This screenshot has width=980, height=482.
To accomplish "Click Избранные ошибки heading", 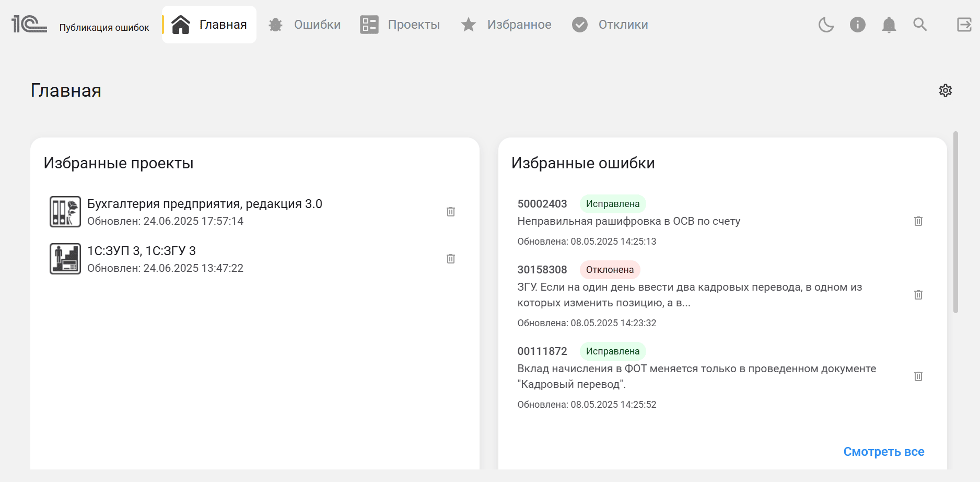I will click(x=583, y=163).
